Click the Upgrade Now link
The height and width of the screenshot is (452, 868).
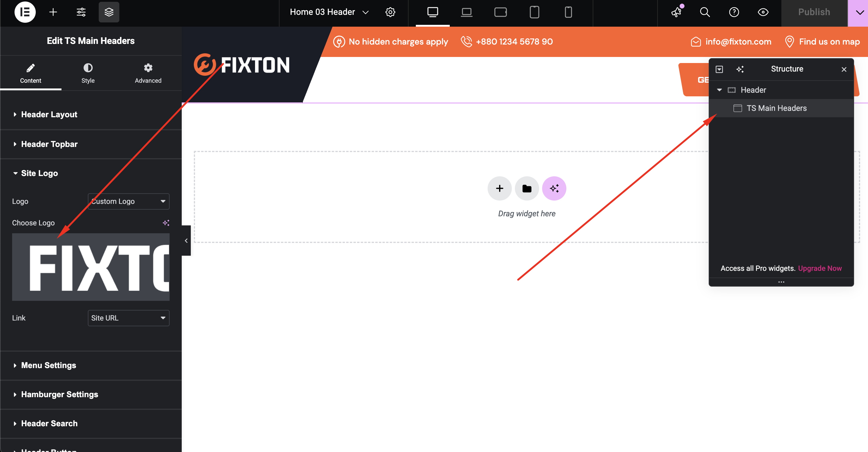coord(820,268)
